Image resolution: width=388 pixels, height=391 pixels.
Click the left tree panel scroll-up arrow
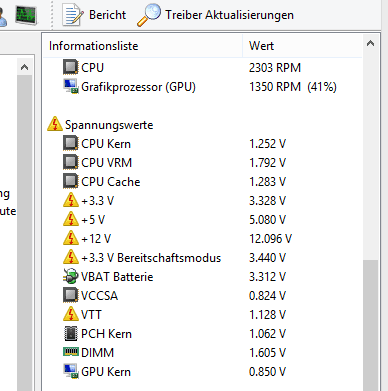pos(24,67)
